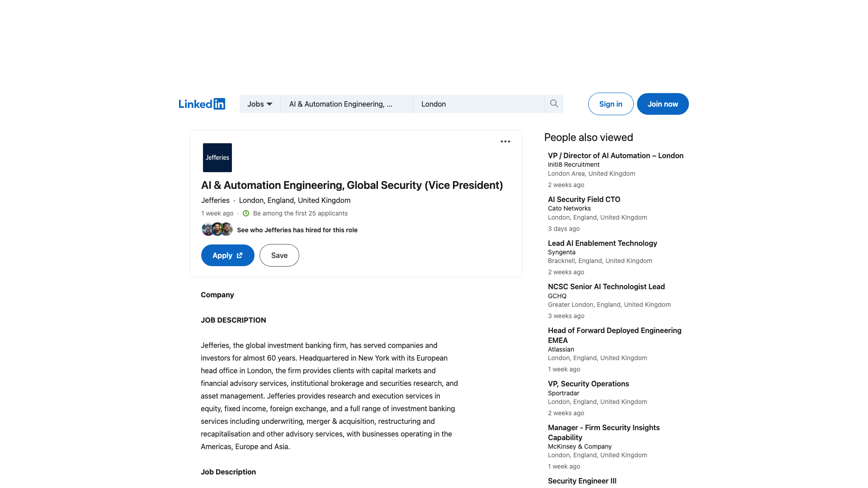The height and width of the screenshot is (488, 868).
Task: Open VP / Director of AI Automation job
Action: point(616,155)
